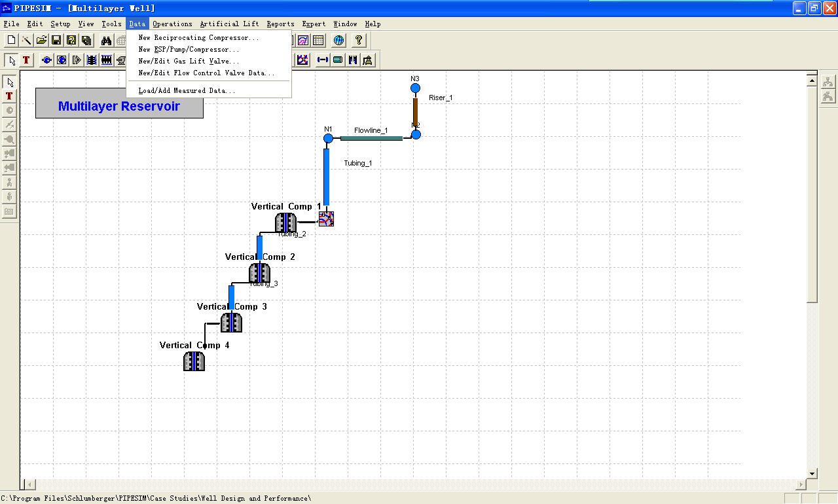Click the New file icon in toolbar
The width and height of the screenshot is (838, 504).
coord(11,40)
